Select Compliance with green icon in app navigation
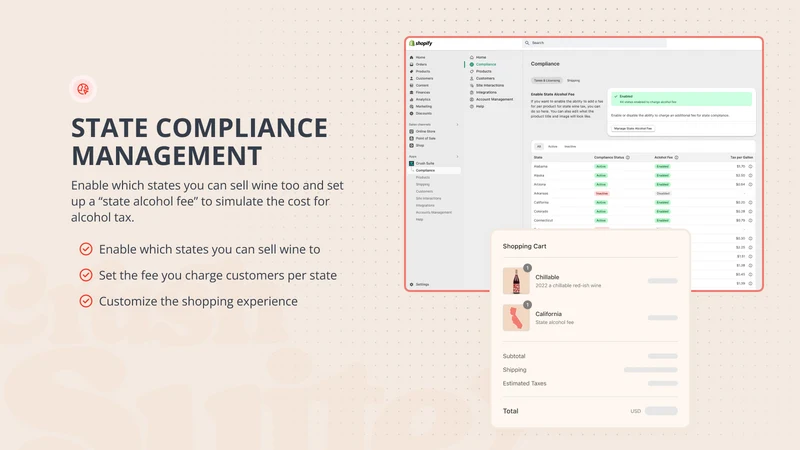This screenshot has height=450, width=800. [486, 64]
